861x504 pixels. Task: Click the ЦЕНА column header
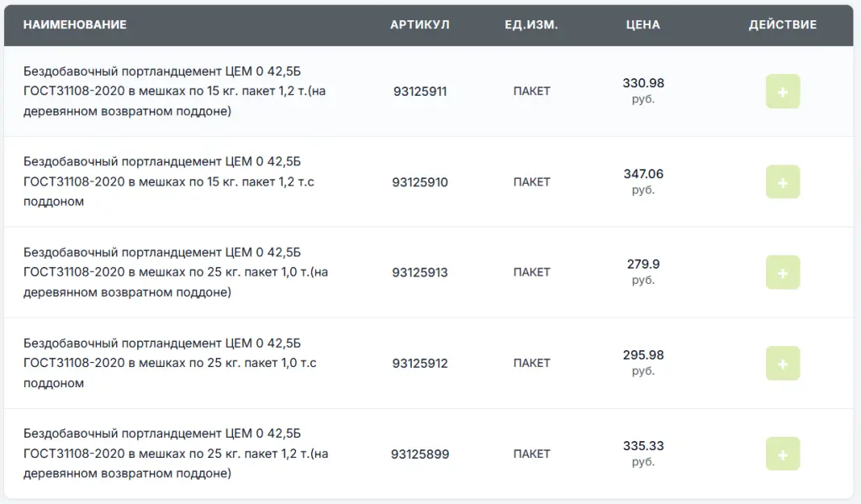pos(643,24)
